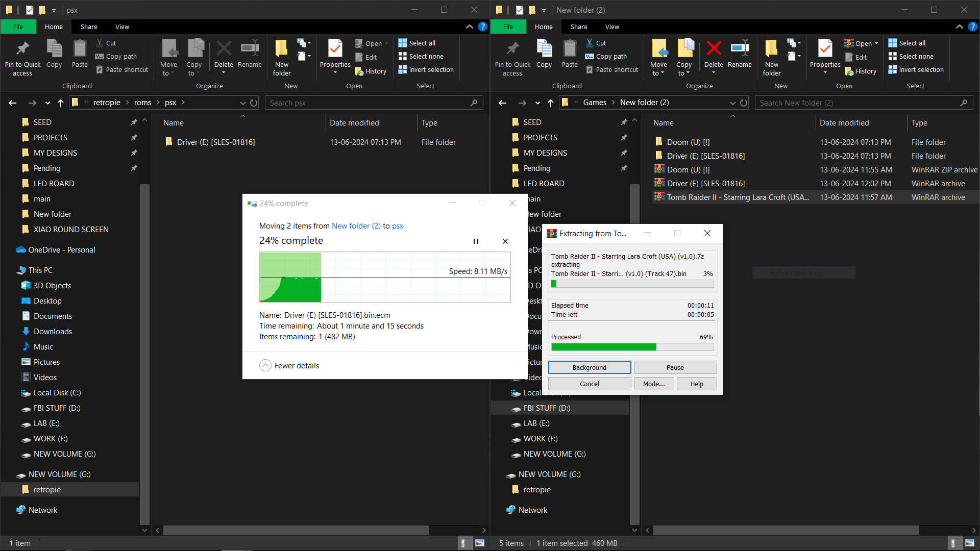This screenshot has width=980, height=551.
Task: Click Help button in WinRAR dialog
Action: click(x=697, y=384)
